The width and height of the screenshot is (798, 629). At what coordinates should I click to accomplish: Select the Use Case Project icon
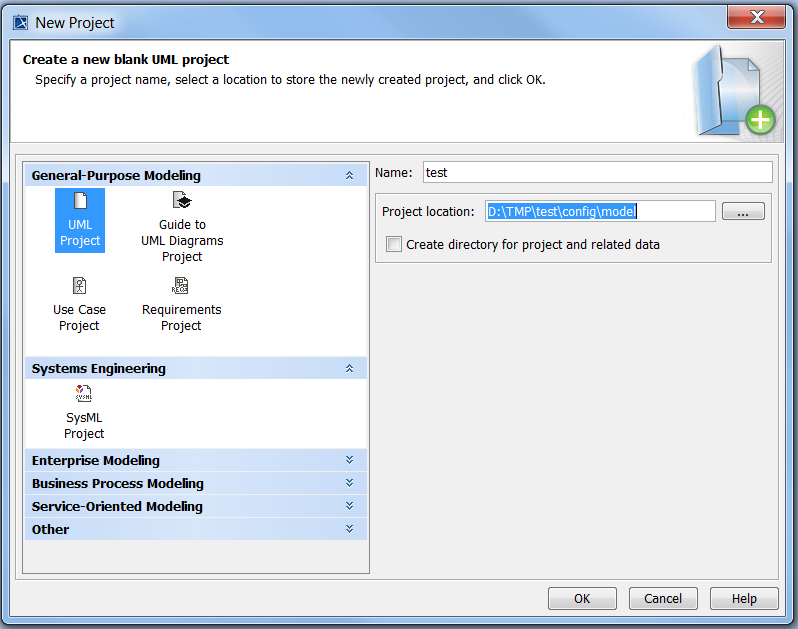(x=80, y=287)
